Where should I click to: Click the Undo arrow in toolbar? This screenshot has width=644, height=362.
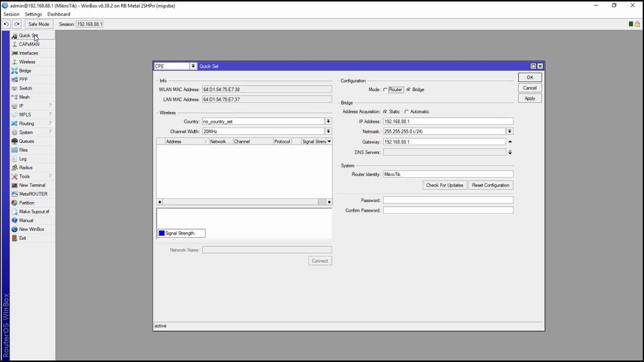pos(6,24)
